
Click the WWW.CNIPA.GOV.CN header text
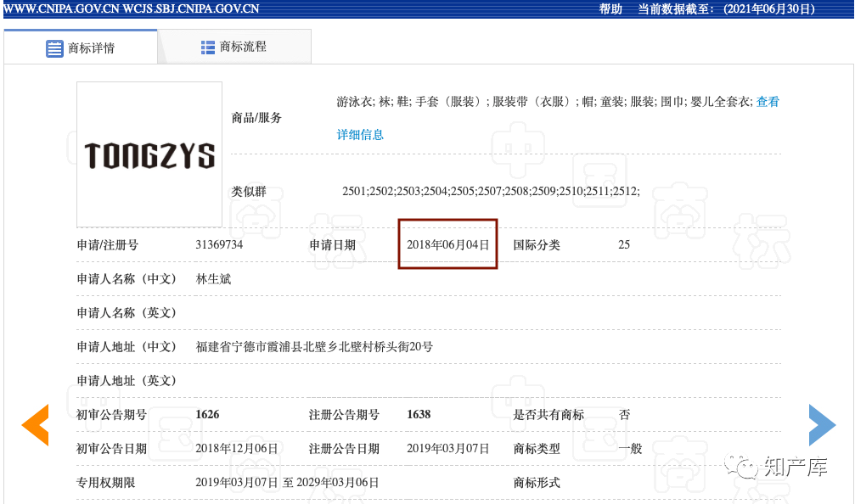click(x=60, y=9)
